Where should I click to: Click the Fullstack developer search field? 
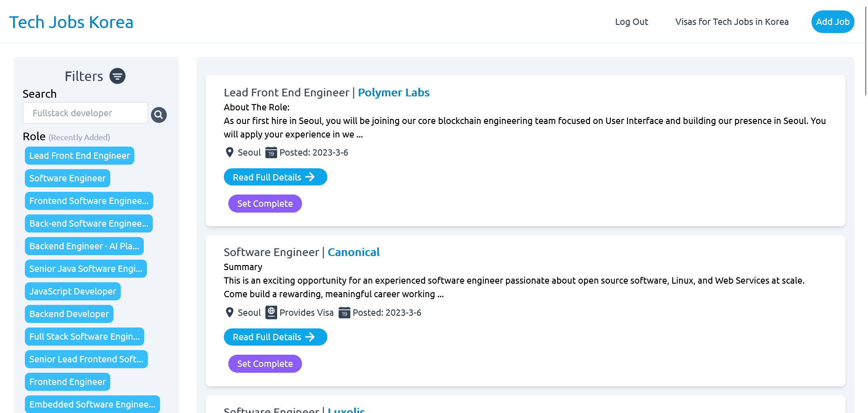coord(85,113)
